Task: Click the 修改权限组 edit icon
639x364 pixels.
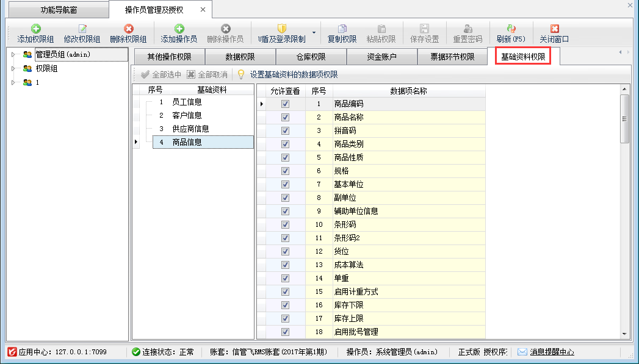Action: (82, 29)
